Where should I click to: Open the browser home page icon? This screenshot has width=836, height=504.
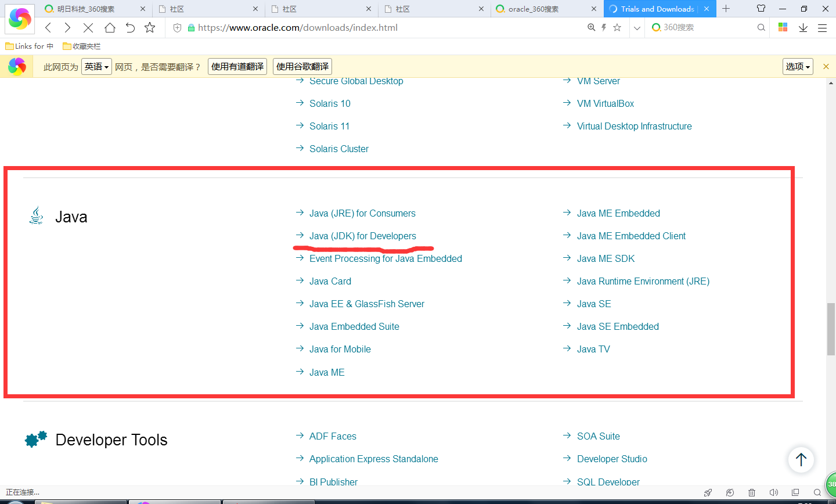[110, 27]
